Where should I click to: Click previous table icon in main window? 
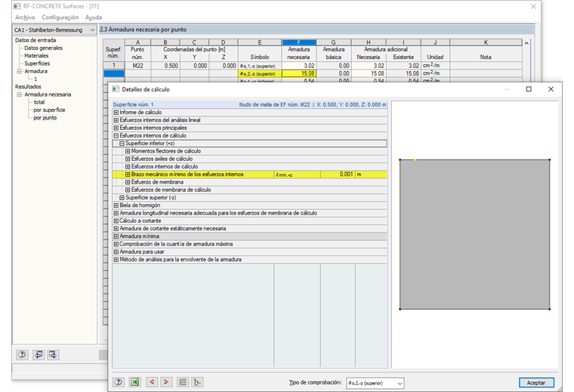39,355
